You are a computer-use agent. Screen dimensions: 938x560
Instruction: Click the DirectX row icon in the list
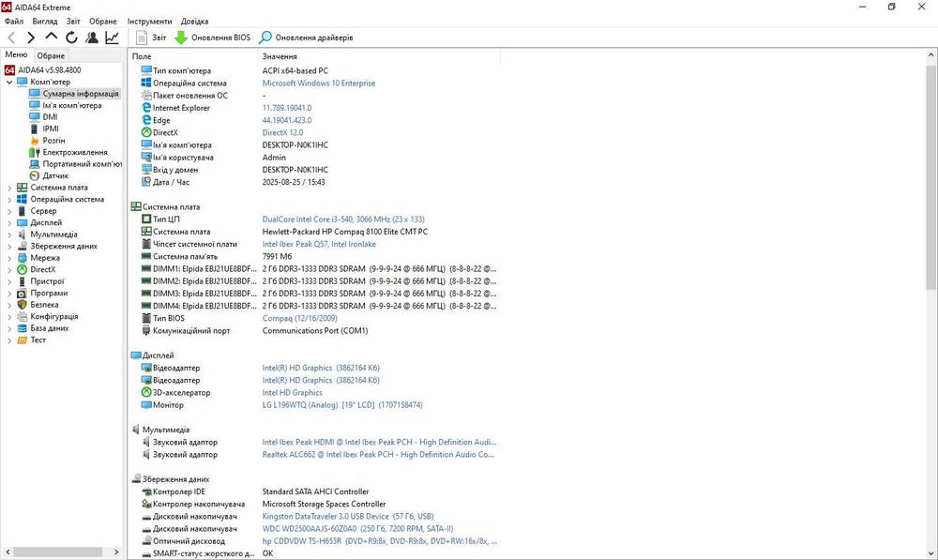(x=146, y=132)
